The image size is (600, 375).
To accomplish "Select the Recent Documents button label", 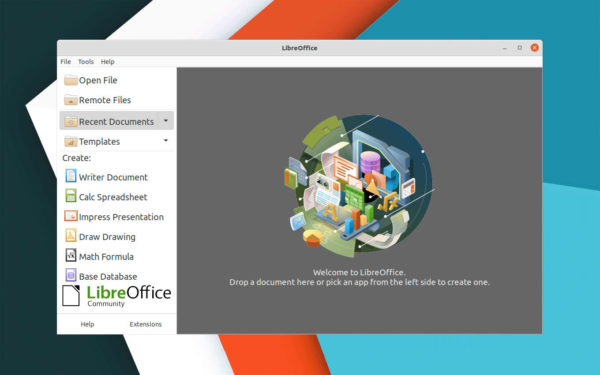I will pyautogui.click(x=116, y=122).
